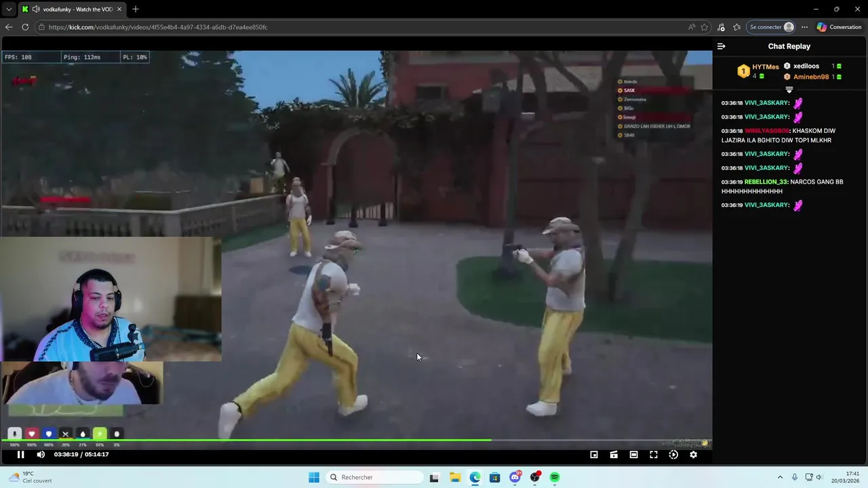Open Read aloud in address bar

pos(691,27)
